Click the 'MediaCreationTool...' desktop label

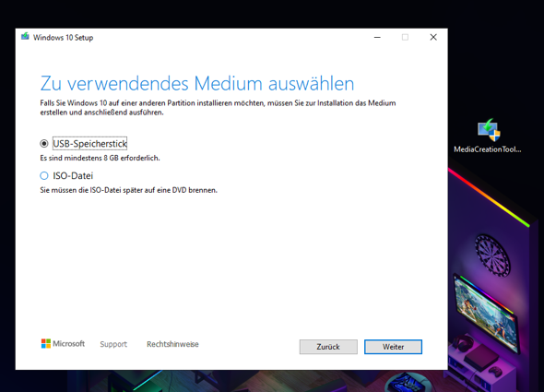pyautogui.click(x=488, y=149)
